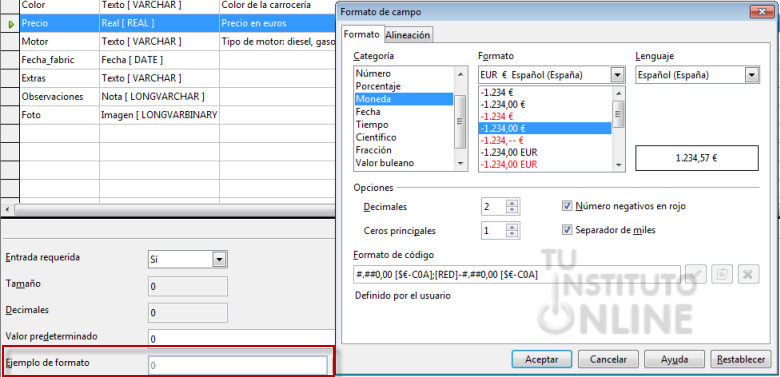Click the Restablecer button
The height and width of the screenshot is (377, 780).
click(741, 359)
